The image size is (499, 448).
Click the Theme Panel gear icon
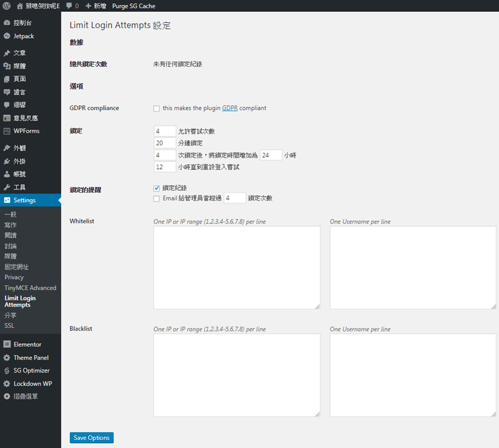coord(7,358)
